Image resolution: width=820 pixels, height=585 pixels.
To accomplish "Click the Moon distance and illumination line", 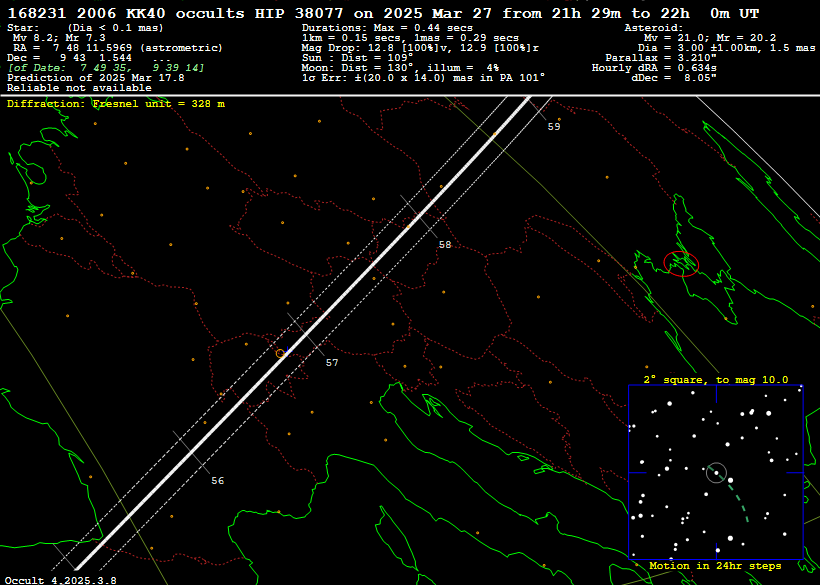I will click(400, 67).
